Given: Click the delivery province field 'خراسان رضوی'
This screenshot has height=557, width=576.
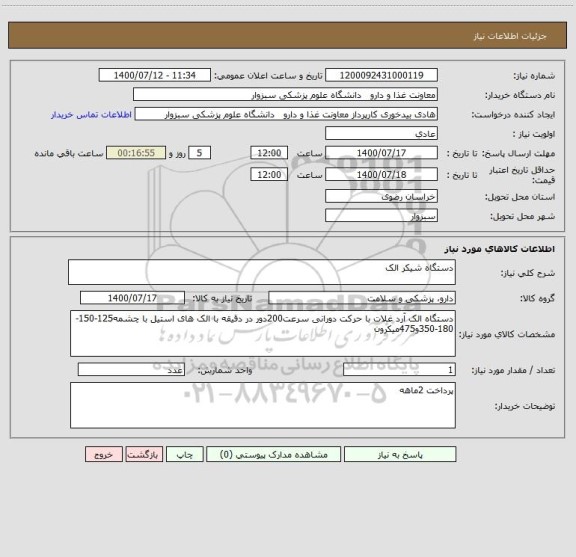Looking at the screenshot, I should pos(381,196).
